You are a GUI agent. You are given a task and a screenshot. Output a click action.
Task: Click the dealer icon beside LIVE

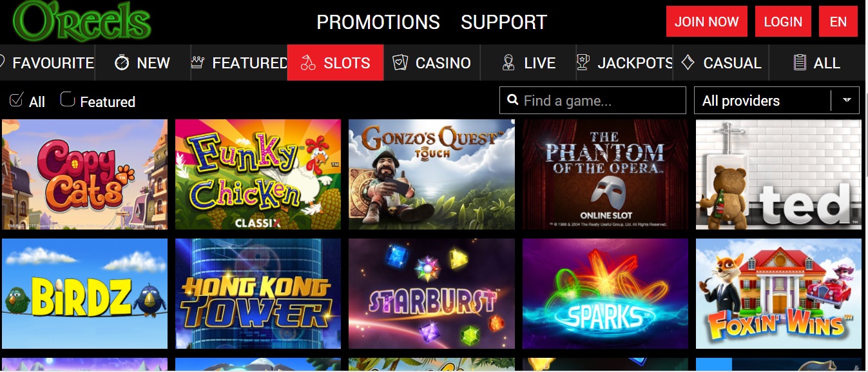[x=508, y=63]
